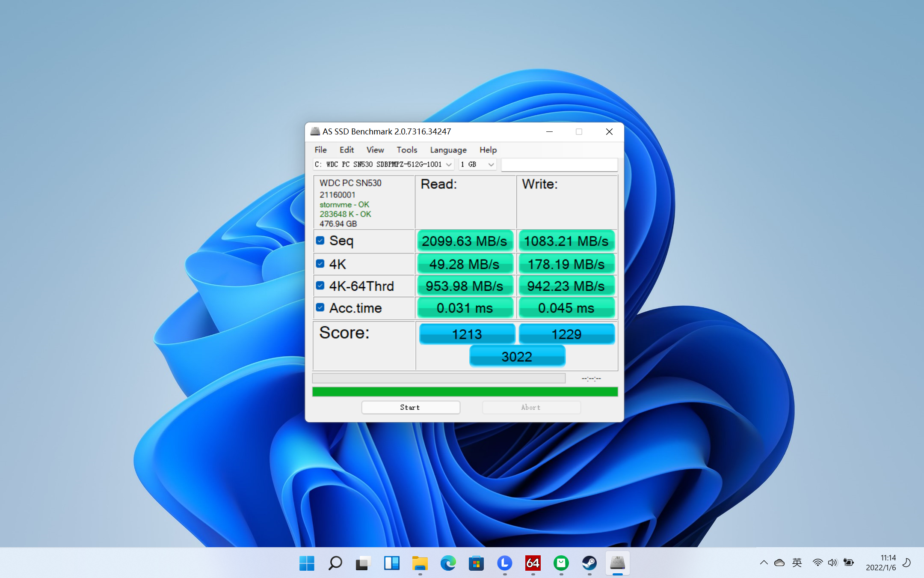Click the stornvme - OK driver text
Image resolution: width=924 pixels, height=578 pixels.
[x=344, y=205]
